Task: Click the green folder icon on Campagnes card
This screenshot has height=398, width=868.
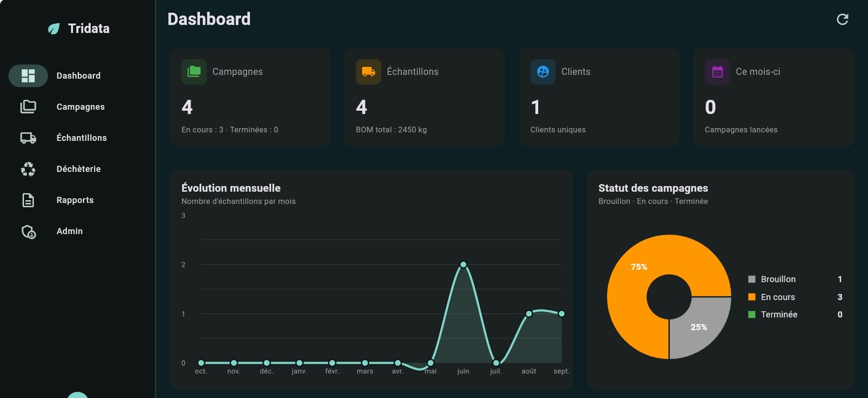Action: click(x=194, y=72)
